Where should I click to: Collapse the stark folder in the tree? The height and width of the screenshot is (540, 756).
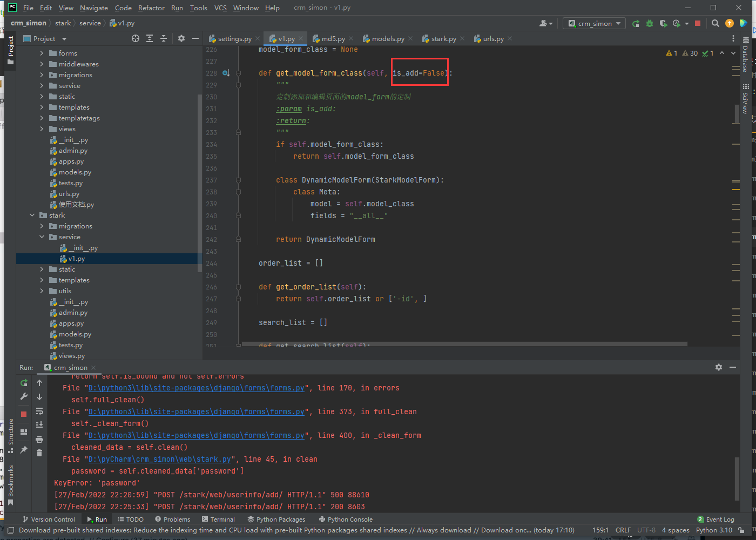tap(32, 215)
